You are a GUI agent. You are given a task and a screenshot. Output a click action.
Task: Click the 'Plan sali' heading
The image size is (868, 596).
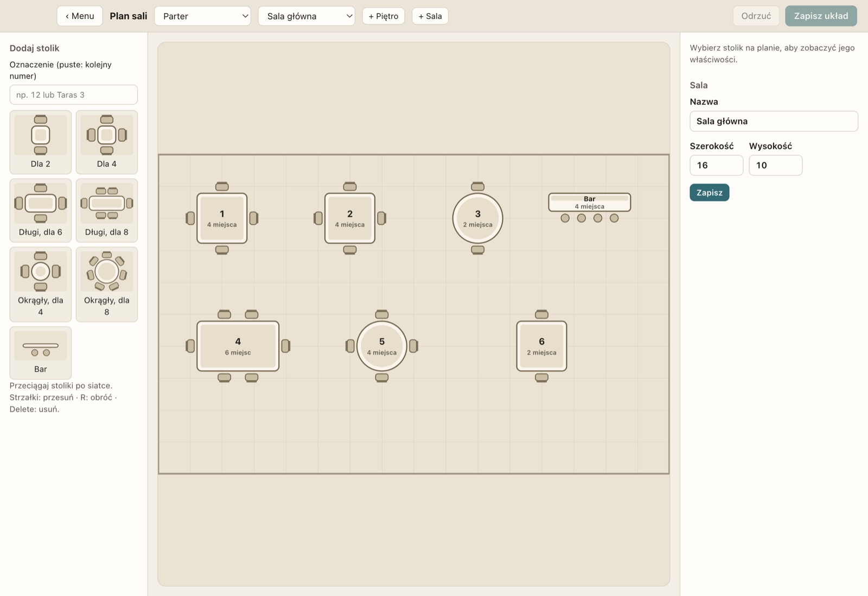129,16
